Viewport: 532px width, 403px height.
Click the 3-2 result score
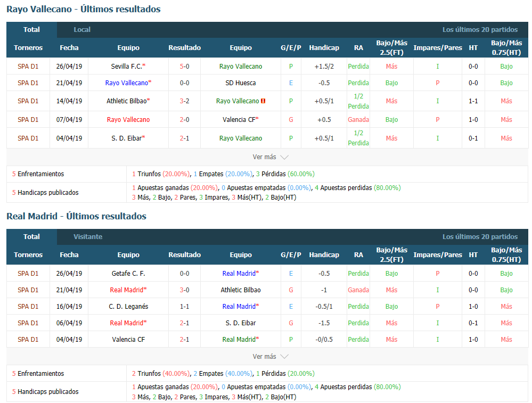(185, 101)
